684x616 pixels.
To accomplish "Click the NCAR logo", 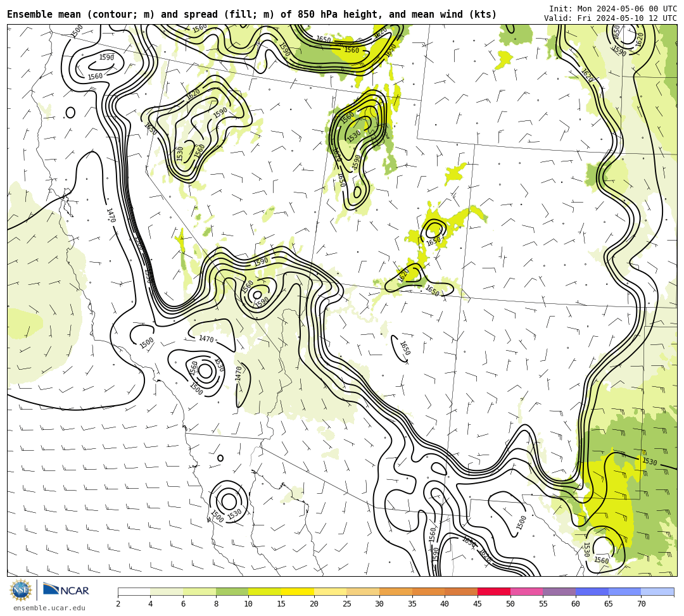I will click(66, 590).
